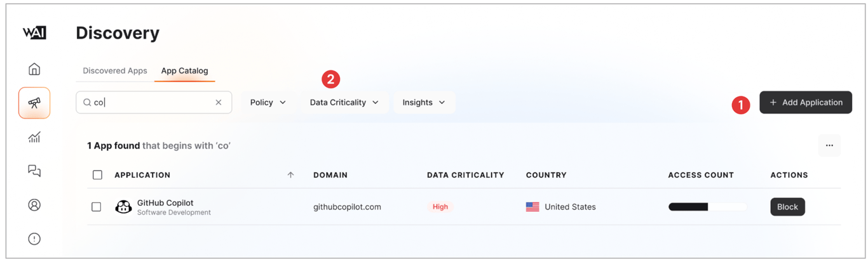Image resolution: width=868 pixels, height=262 pixels.
Task: Expand the Policy filter dropdown
Action: point(268,102)
